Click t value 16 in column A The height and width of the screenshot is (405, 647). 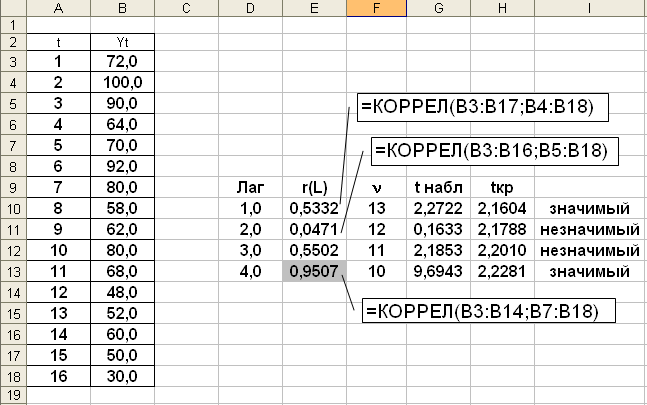tap(59, 377)
